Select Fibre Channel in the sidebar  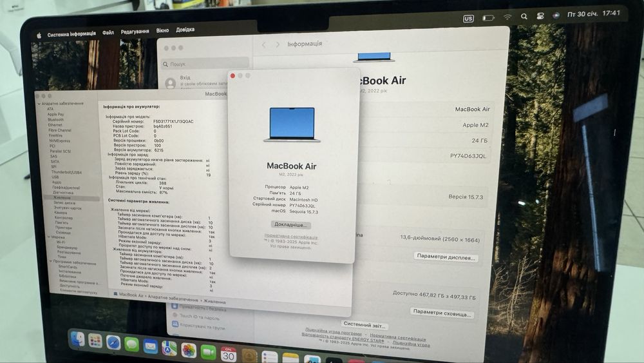tap(60, 130)
